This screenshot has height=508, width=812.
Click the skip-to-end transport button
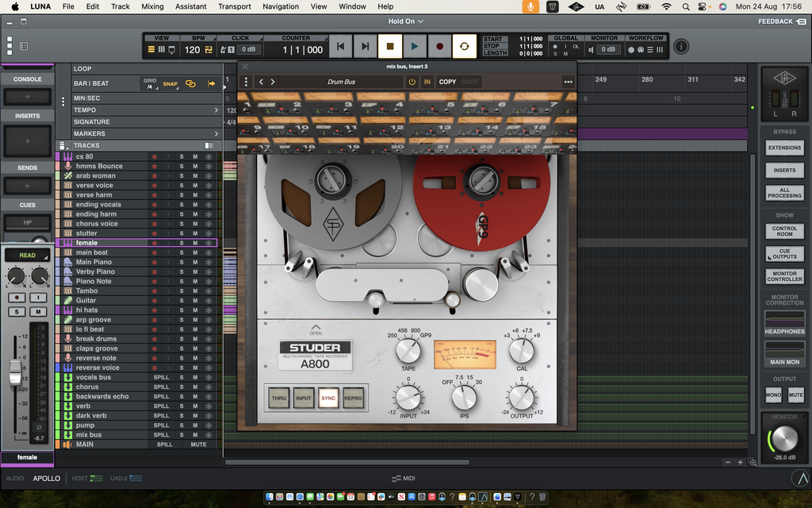pos(365,47)
